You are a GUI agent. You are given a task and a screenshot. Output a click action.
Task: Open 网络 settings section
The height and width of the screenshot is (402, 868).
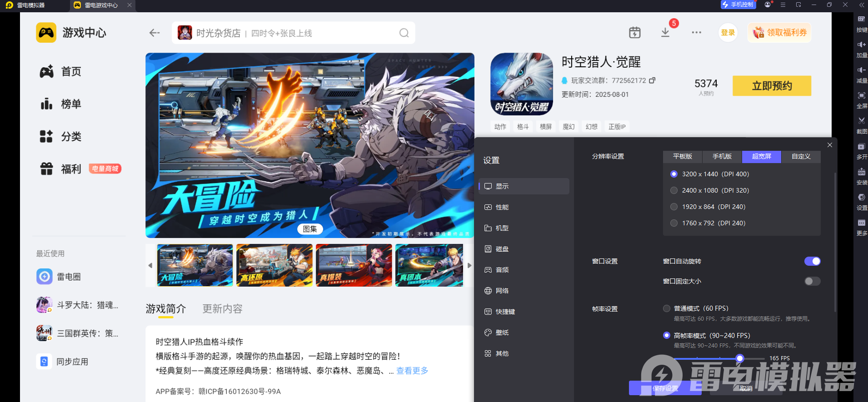coord(524,291)
